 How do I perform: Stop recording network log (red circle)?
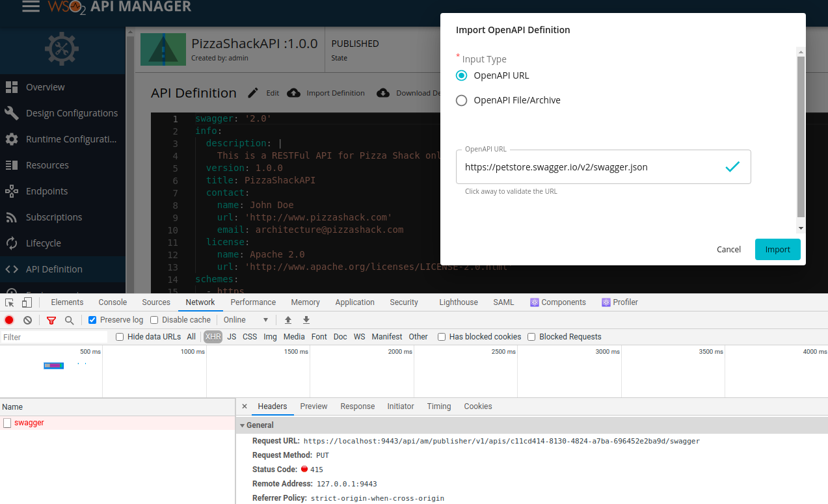click(x=9, y=320)
